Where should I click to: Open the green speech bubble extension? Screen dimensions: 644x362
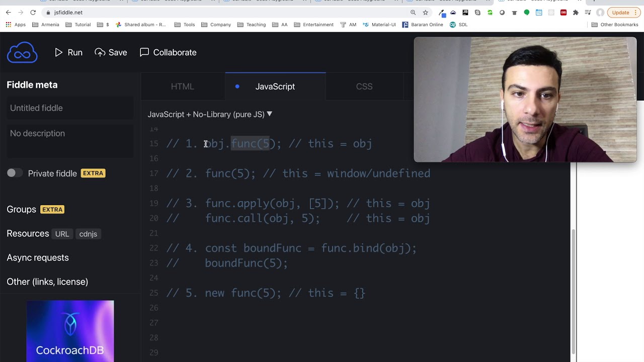pos(526,13)
